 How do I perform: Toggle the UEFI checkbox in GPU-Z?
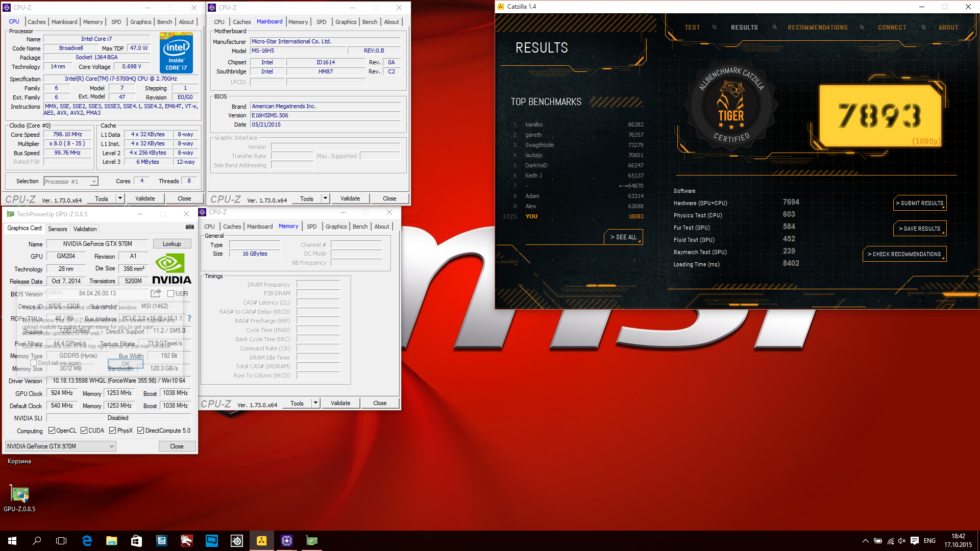pyautogui.click(x=171, y=293)
